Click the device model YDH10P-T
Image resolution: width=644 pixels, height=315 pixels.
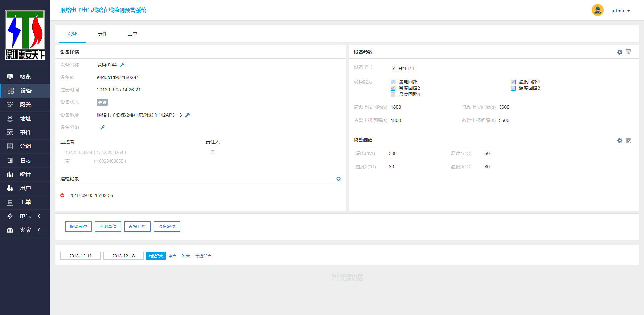coord(404,69)
